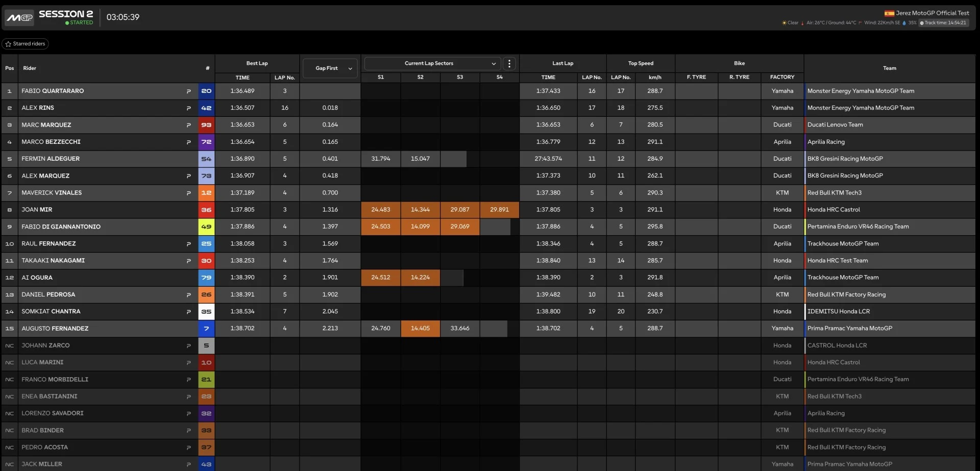Click Takaaki Nakagami's pit status icon

click(188, 261)
